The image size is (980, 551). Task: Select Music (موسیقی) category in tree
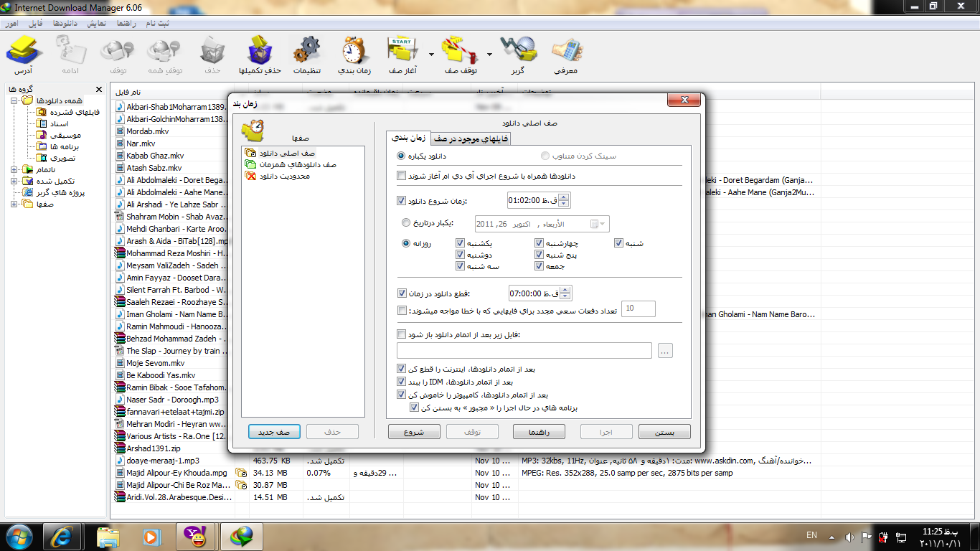tap(60, 135)
